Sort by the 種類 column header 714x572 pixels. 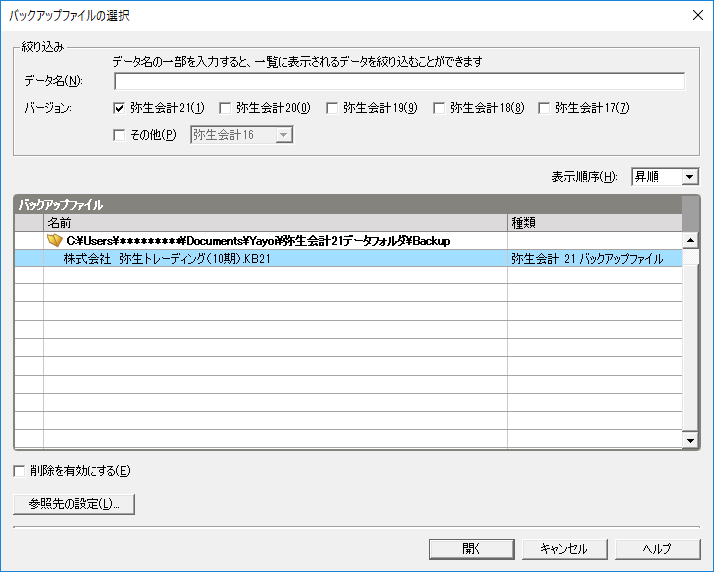coord(595,223)
